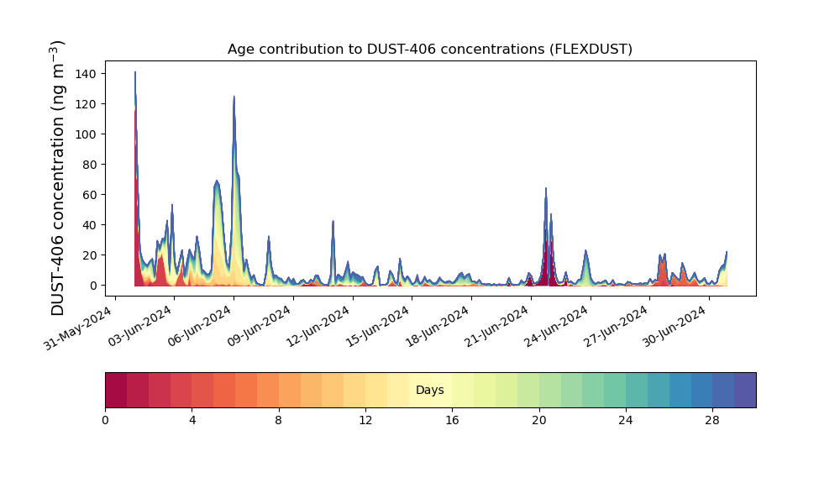Select the 100 tick label on y-axis
The height and width of the screenshot is (504, 840).
86,134
